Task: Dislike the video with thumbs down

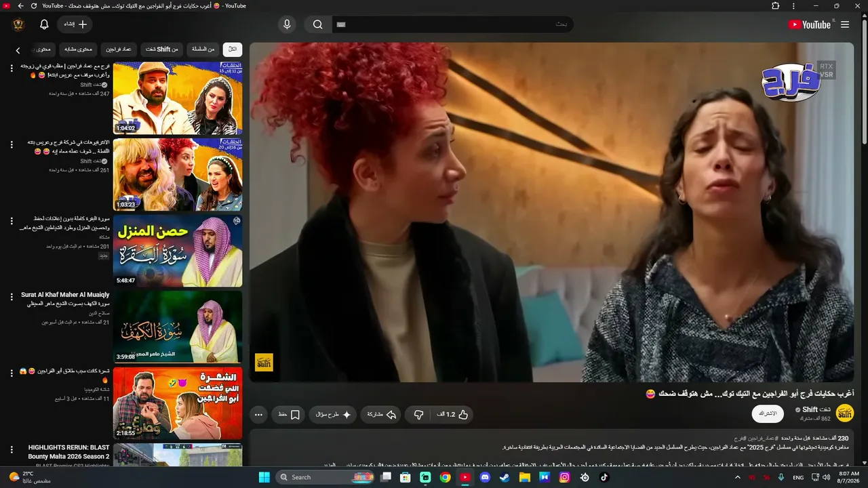Action: pyautogui.click(x=419, y=414)
